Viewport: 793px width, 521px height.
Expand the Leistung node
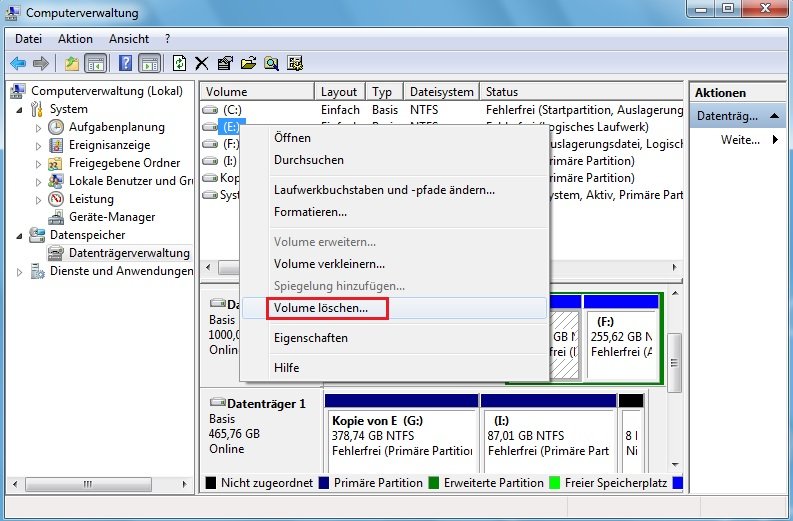[38, 200]
